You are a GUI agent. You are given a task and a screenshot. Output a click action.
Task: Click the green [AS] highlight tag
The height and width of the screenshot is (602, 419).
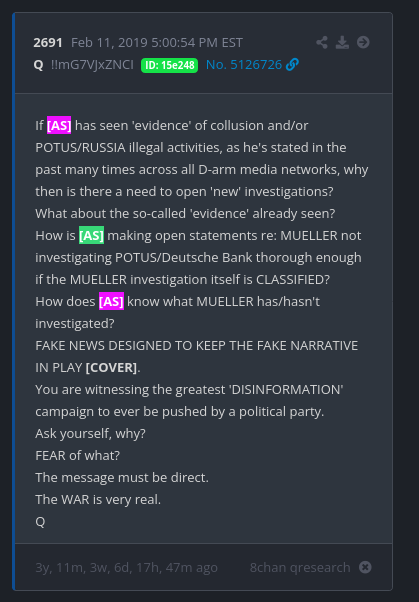click(x=91, y=235)
